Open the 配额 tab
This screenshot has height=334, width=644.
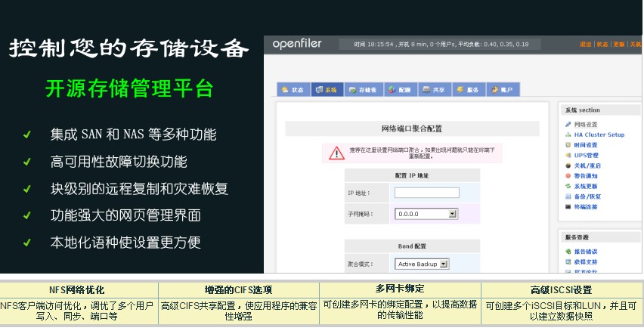pos(401,90)
